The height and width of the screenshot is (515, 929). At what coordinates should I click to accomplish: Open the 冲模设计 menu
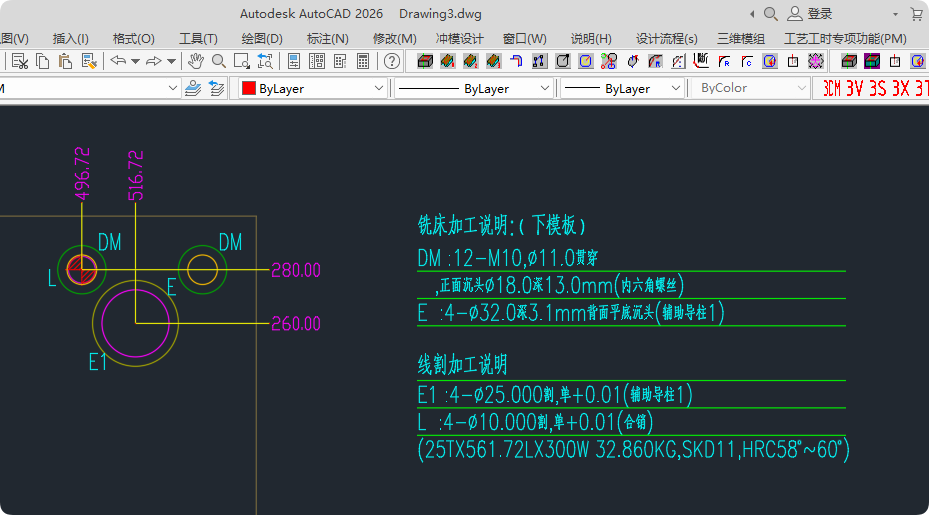[x=460, y=39]
